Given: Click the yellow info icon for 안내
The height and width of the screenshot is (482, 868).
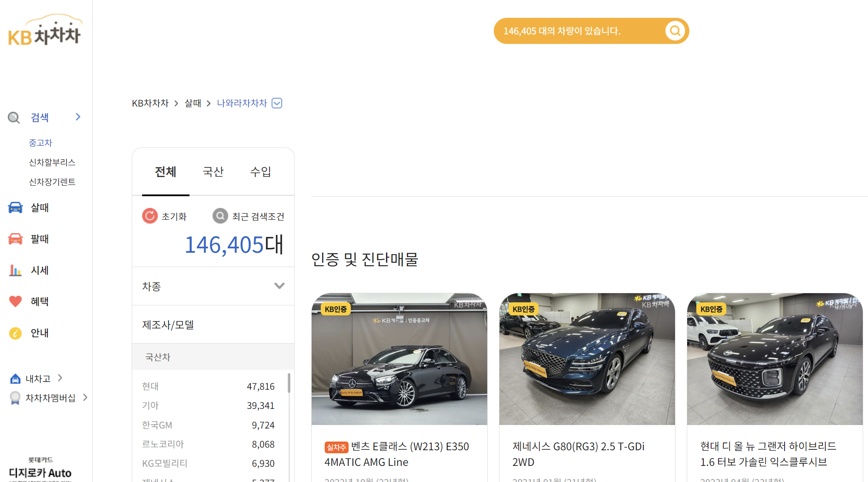Looking at the screenshot, I should coord(15,333).
